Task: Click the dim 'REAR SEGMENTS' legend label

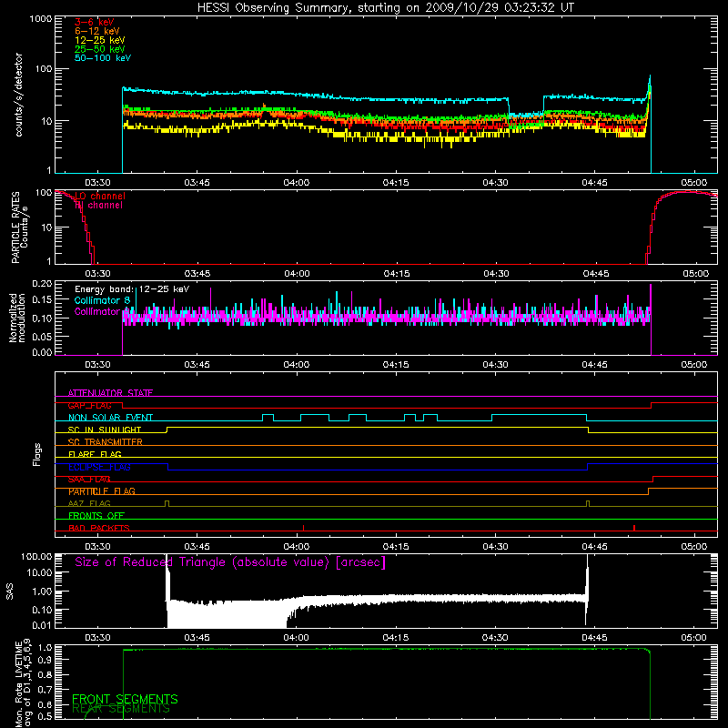Action: (121, 709)
